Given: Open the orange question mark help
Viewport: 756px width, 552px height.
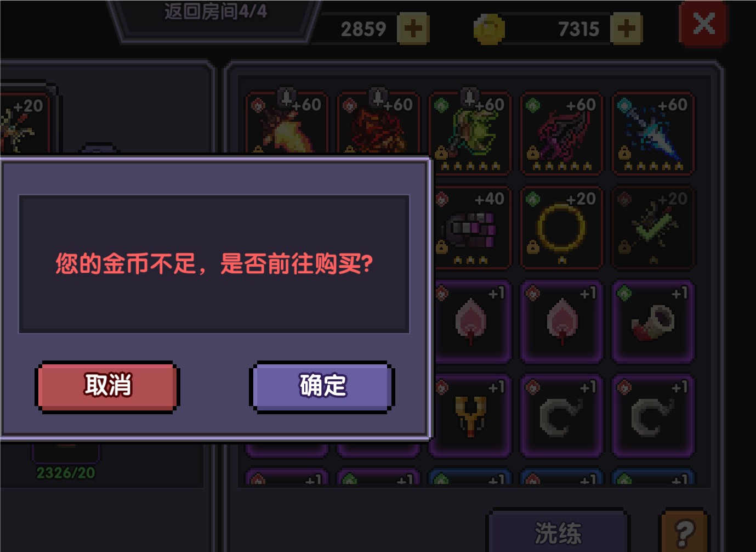Looking at the screenshot, I should point(684,531).
